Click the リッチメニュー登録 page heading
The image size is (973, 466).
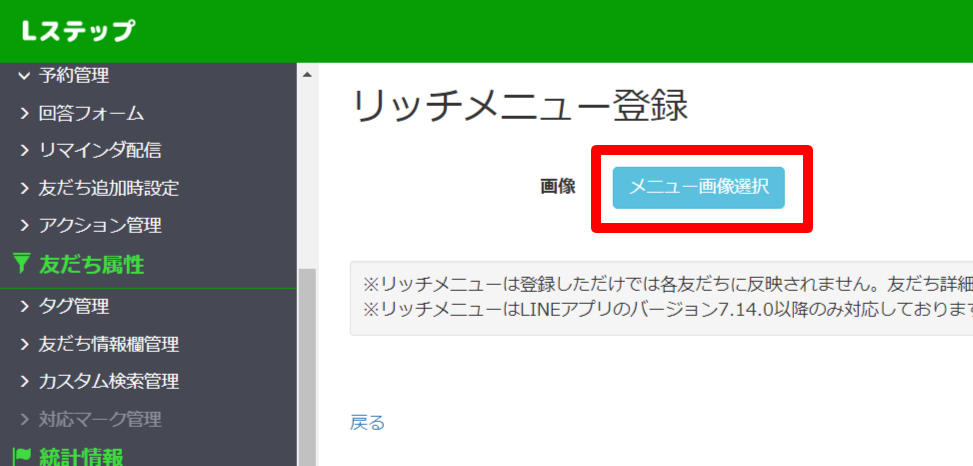[x=520, y=106]
